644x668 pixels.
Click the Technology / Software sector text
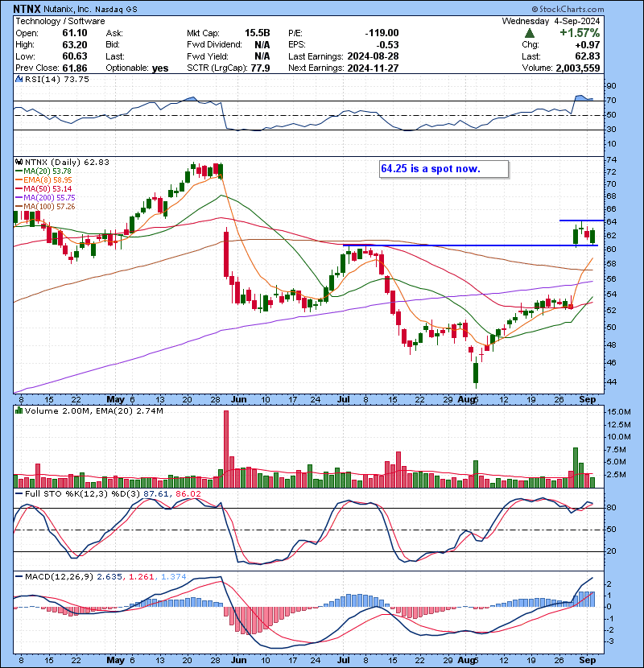click(x=60, y=21)
